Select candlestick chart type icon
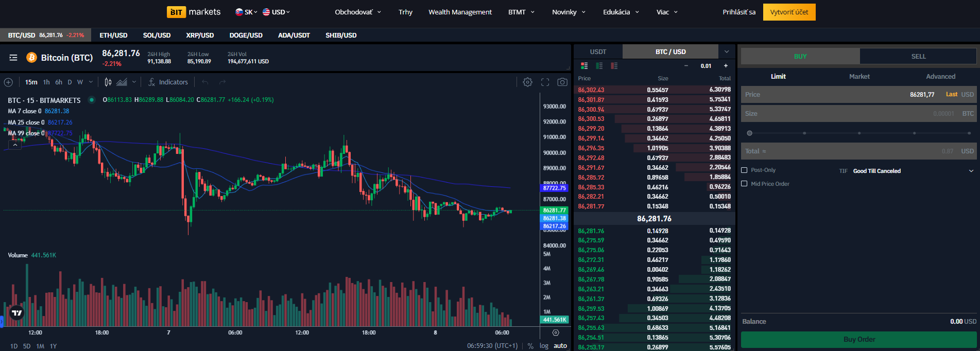The image size is (980, 351). 108,82
